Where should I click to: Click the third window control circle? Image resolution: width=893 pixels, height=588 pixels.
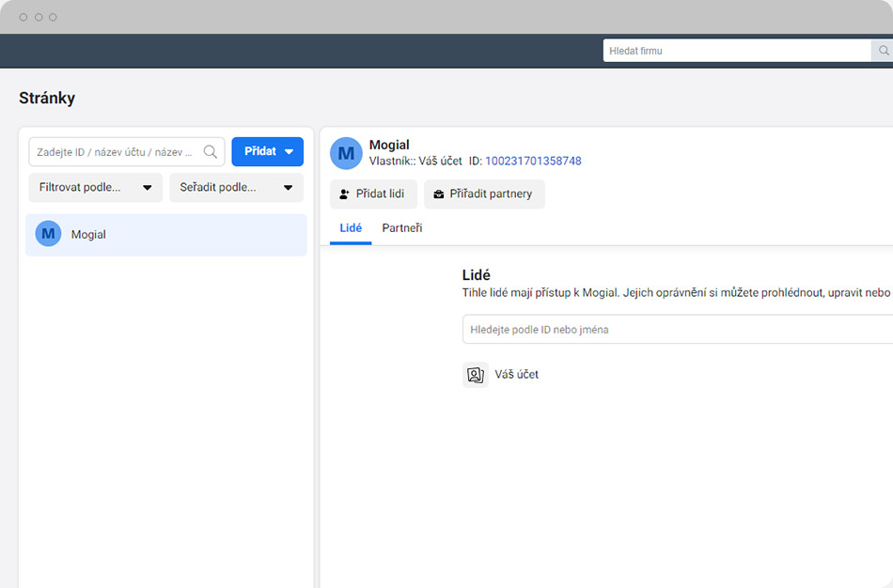point(53,17)
